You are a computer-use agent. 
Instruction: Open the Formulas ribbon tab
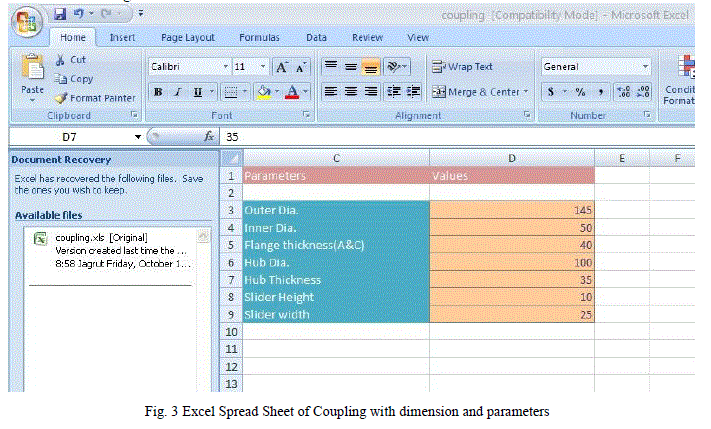(259, 37)
